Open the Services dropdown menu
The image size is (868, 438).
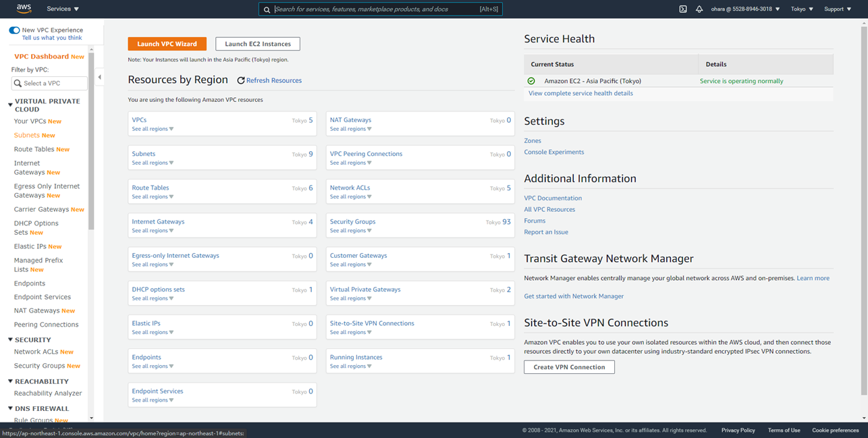click(63, 9)
